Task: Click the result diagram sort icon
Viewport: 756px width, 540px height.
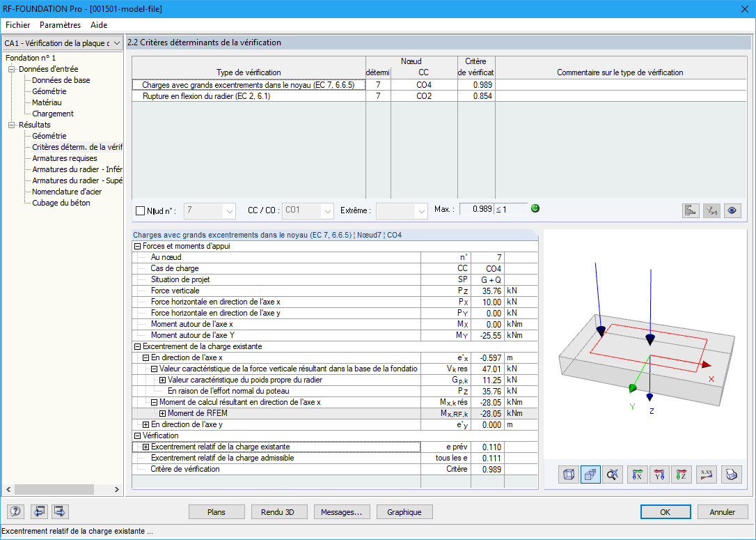Action: coord(691,211)
